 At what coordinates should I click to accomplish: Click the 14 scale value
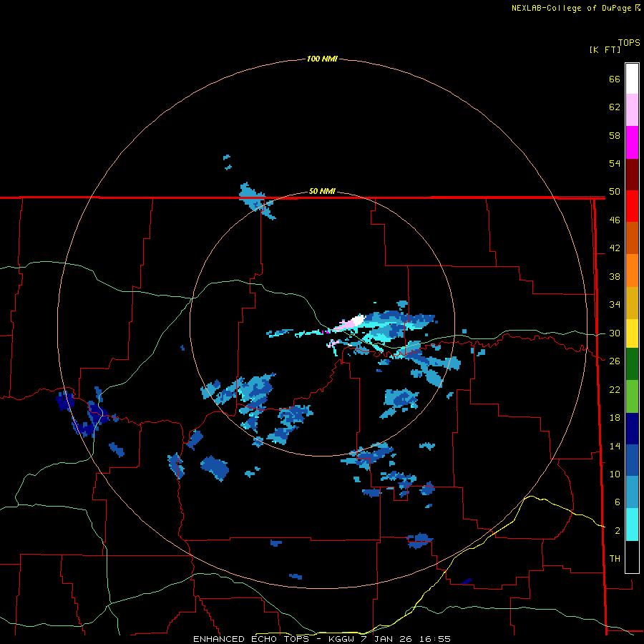pos(615,446)
